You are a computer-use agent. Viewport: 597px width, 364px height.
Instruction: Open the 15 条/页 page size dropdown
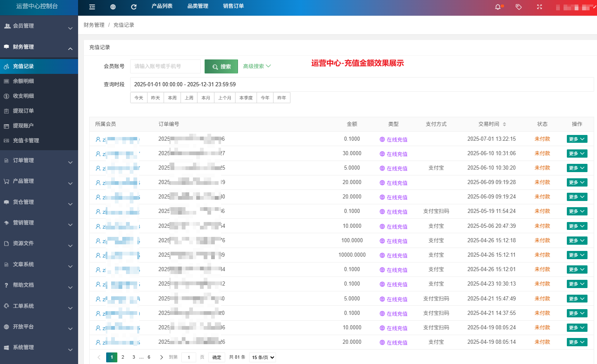(x=262, y=357)
